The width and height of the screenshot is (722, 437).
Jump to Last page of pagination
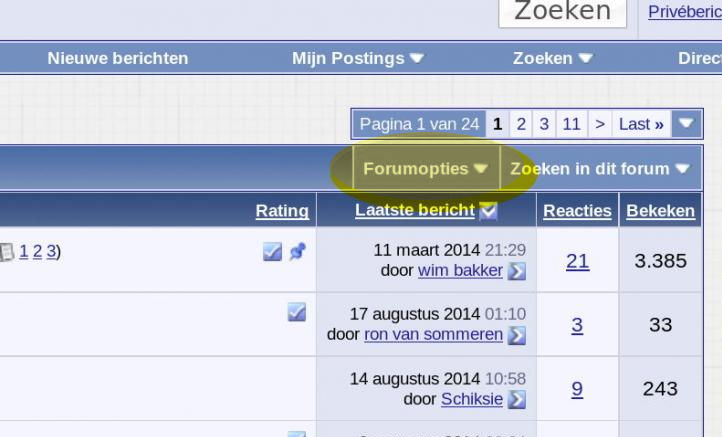(x=641, y=124)
